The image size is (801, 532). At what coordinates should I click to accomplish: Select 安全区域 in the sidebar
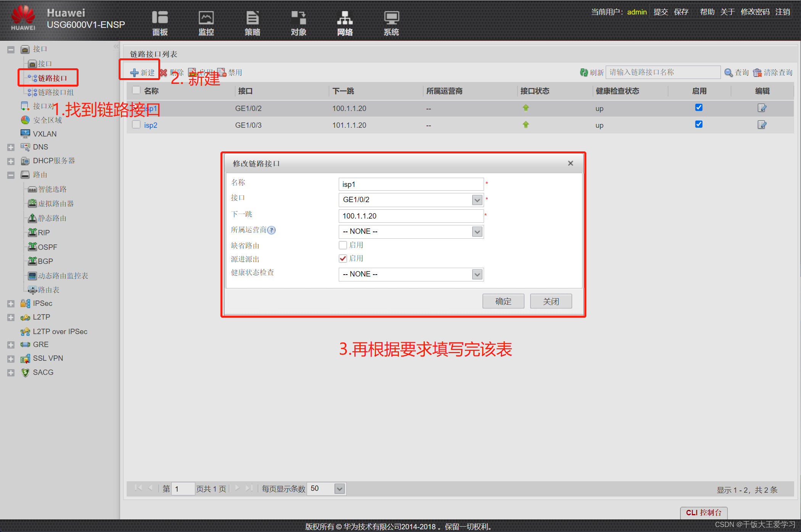pos(47,120)
